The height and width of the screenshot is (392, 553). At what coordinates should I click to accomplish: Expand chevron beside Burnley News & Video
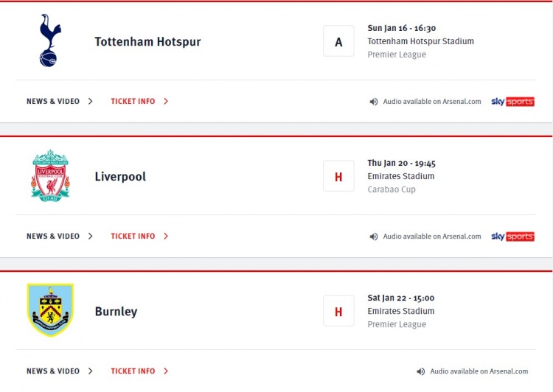pos(90,371)
